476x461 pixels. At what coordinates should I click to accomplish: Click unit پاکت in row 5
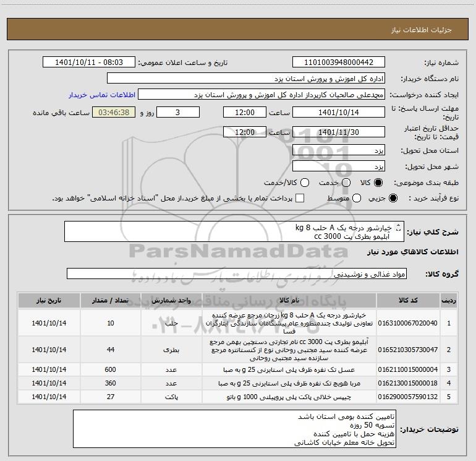click(171, 397)
